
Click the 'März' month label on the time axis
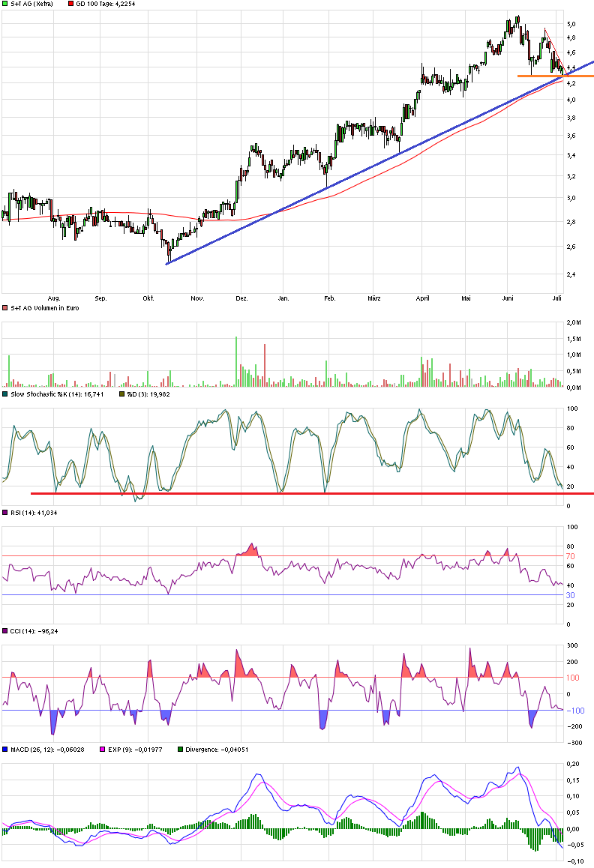pos(373,298)
